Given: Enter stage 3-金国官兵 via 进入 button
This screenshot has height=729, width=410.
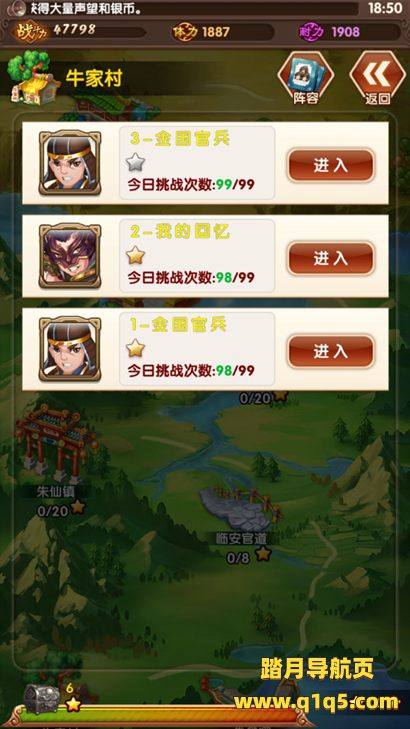Looking at the screenshot, I should (x=331, y=165).
